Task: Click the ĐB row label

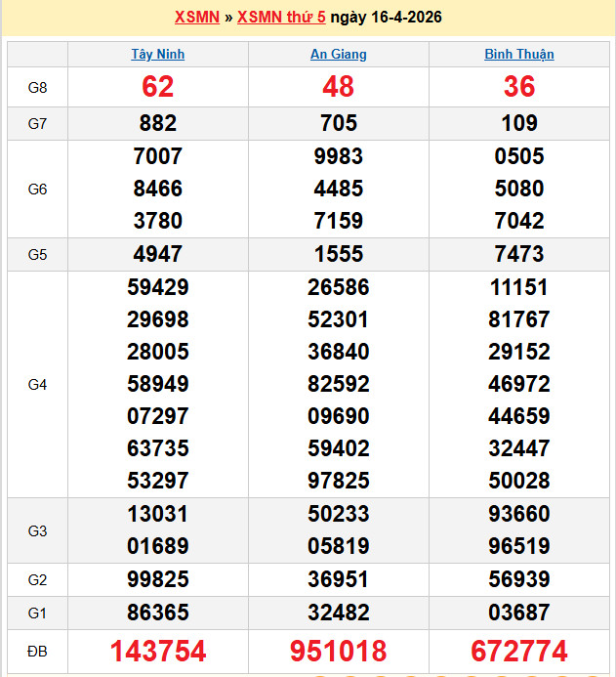Action: 37,652
